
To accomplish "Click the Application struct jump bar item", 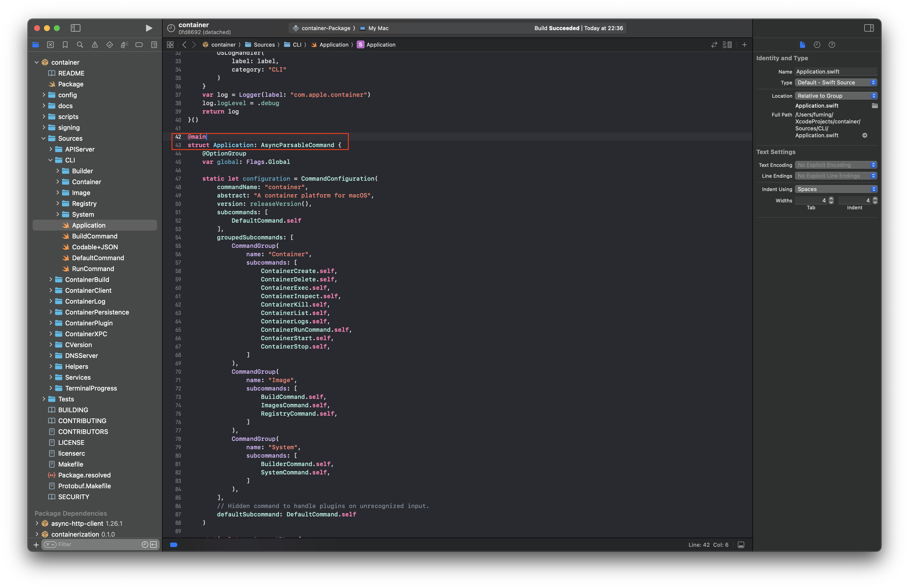I will point(376,45).
